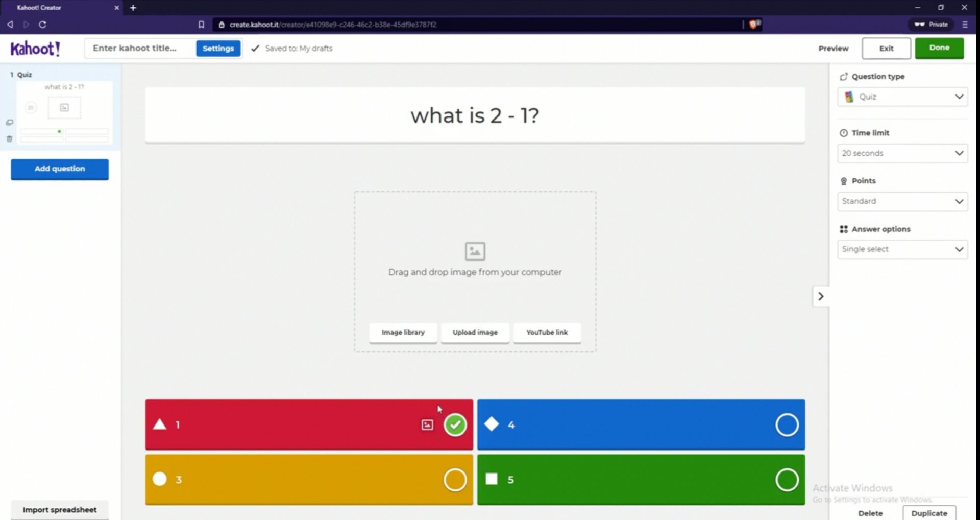980x520 pixels.
Task: Click the Brave shields icon
Action: [x=753, y=25]
